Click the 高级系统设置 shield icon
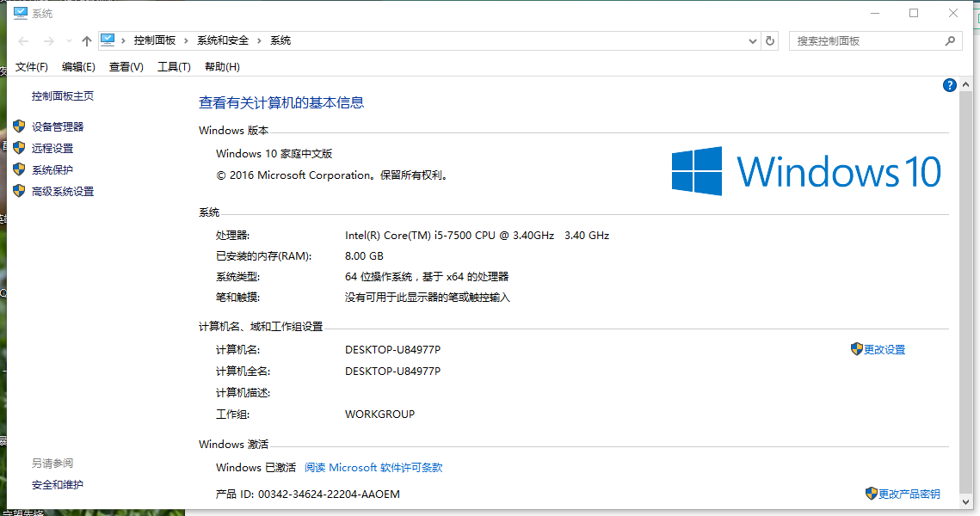Screen dimensions: 980x516 coord(20,191)
